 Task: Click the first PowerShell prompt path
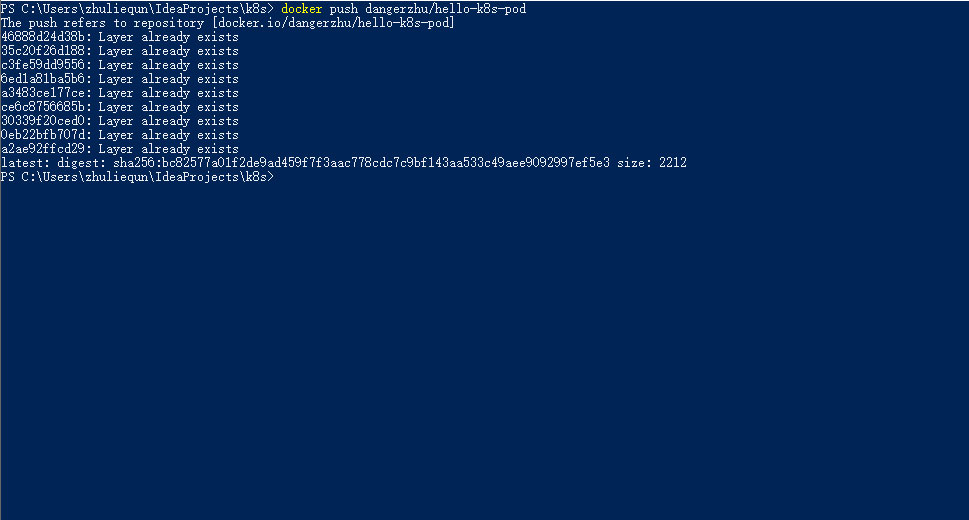[x=136, y=9]
